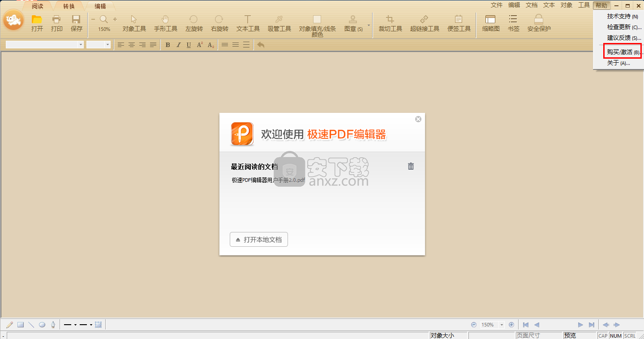Open the Tools (工具) menu
This screenshot has width=644, height=339.
(x=584, y=5)
